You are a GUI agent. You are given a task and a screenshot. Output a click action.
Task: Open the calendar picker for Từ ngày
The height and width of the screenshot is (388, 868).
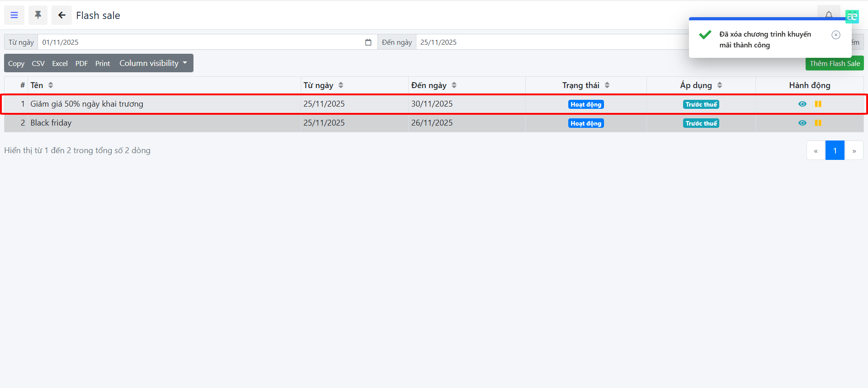[368, 42]
